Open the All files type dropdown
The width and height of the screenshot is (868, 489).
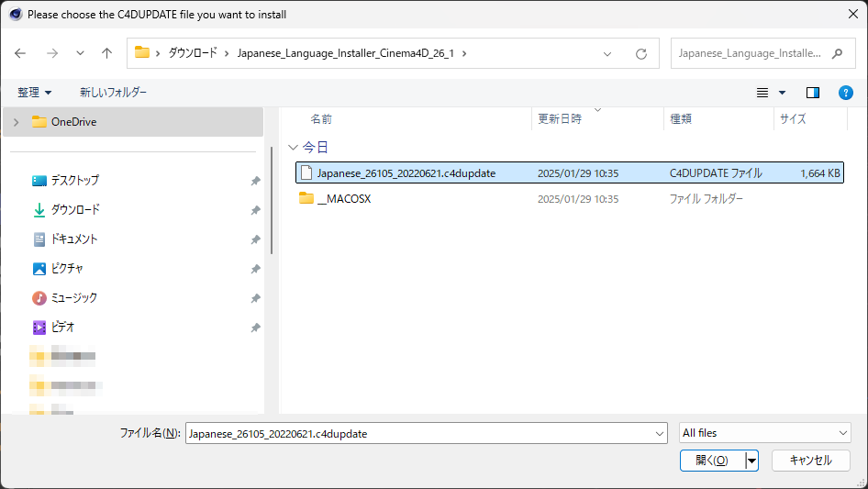tap(765, 433)
